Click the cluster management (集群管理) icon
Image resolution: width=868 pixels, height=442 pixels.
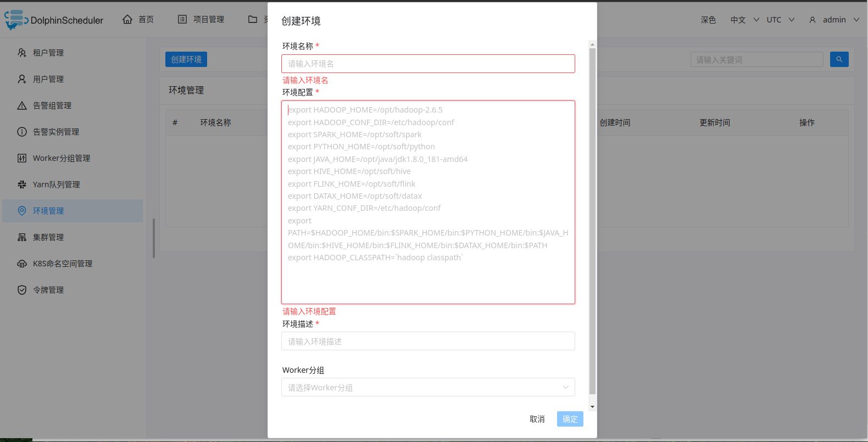click(22, 237)
